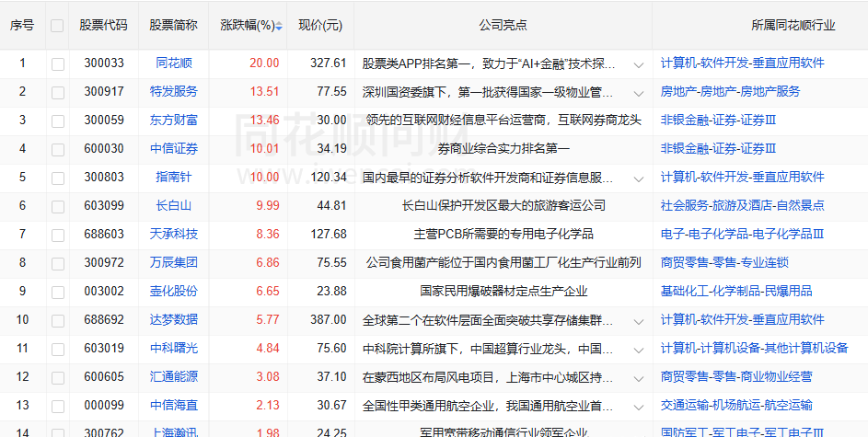
Task: Select the checkbox in the 中科曙光 row
Action: (x=58, y=350)
